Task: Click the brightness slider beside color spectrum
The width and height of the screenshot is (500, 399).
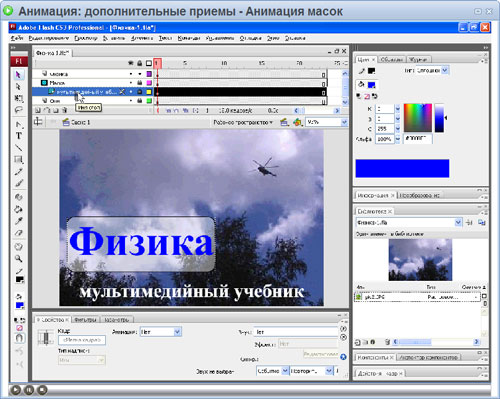Action: point(439,118)
